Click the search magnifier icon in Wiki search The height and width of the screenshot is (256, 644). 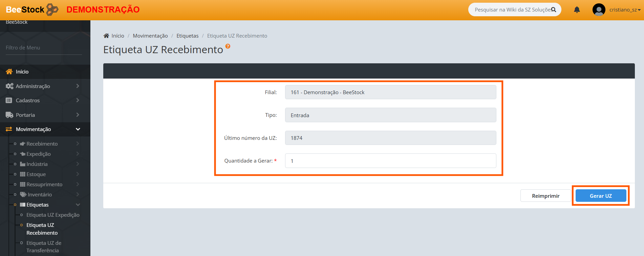[x=554, y=10]
